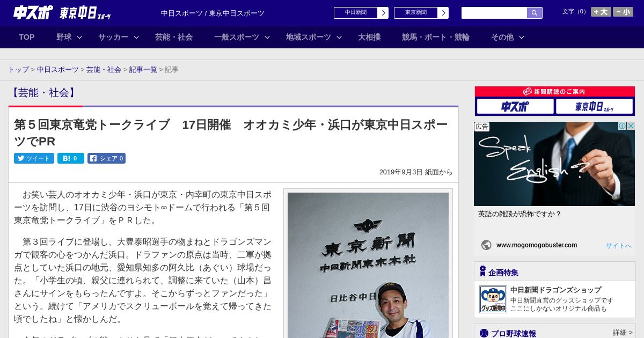The image size is (644, 338).
Task: Open the article photo of 浜口
Action: pyautogui.click(x=368, y=265)
